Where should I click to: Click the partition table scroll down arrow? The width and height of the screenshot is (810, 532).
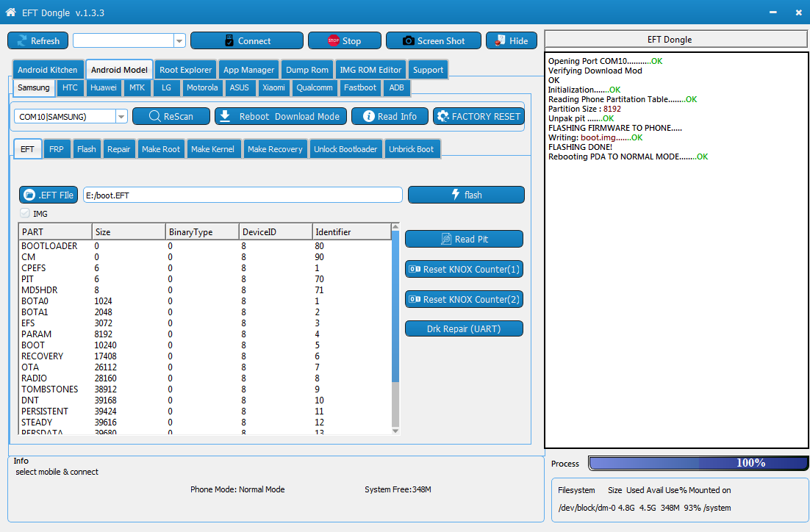(395, 431)
